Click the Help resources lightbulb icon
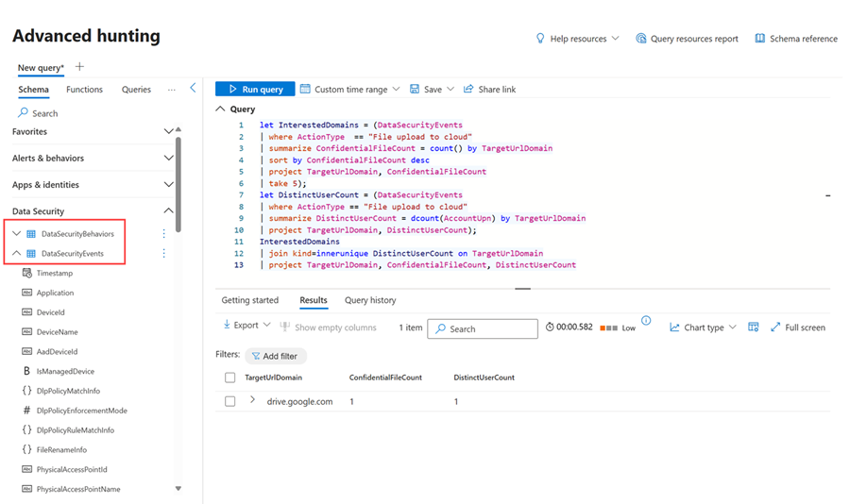Viewport: 850px width, 504px height. pyautogui.click(x=540, y=38)
